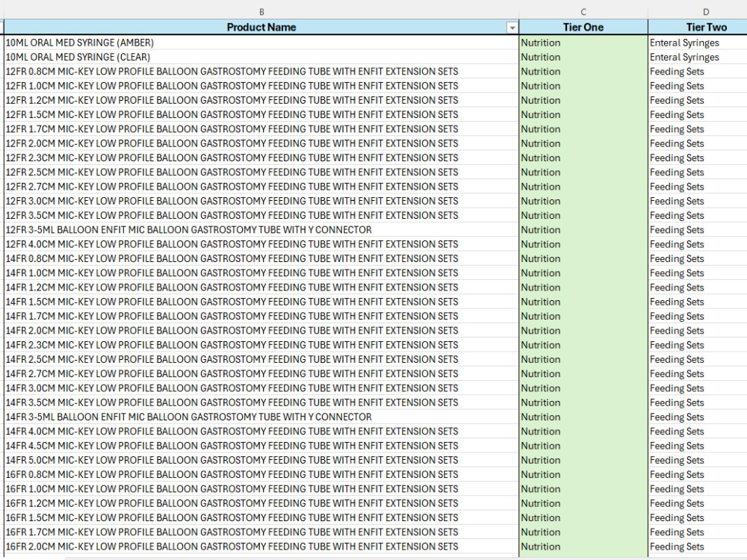This screenshot has height=560, width=747.
Task: Select the 16FR 0.8CM MIC-KEY product cell
Action: [261, 474]
